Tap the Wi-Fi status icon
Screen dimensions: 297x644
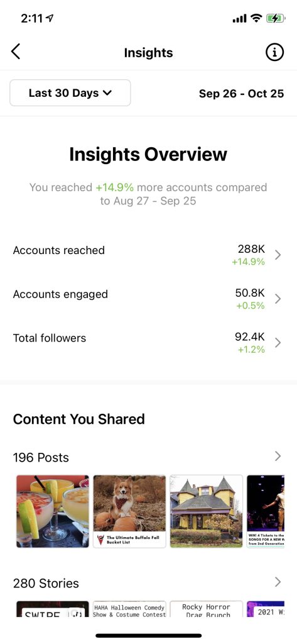(256, 18)
